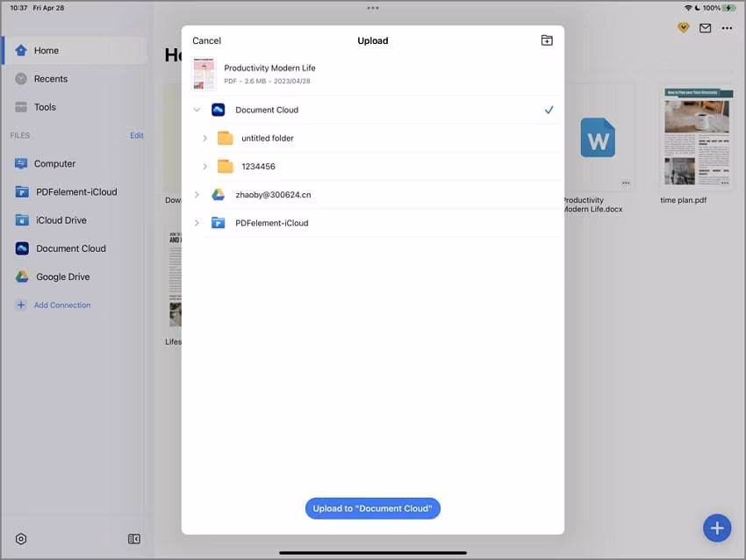Screen dimensions: 746x560
Task: Click sidebar PDFelement-iCloud folder icon
Action: (x=22, y=191)
